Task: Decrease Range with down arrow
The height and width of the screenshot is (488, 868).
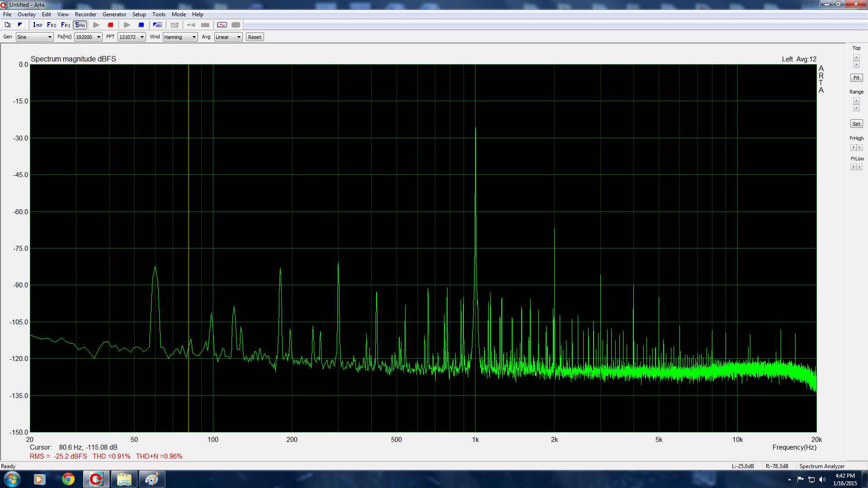Action: pyautogui.click(x=856, y=108)
